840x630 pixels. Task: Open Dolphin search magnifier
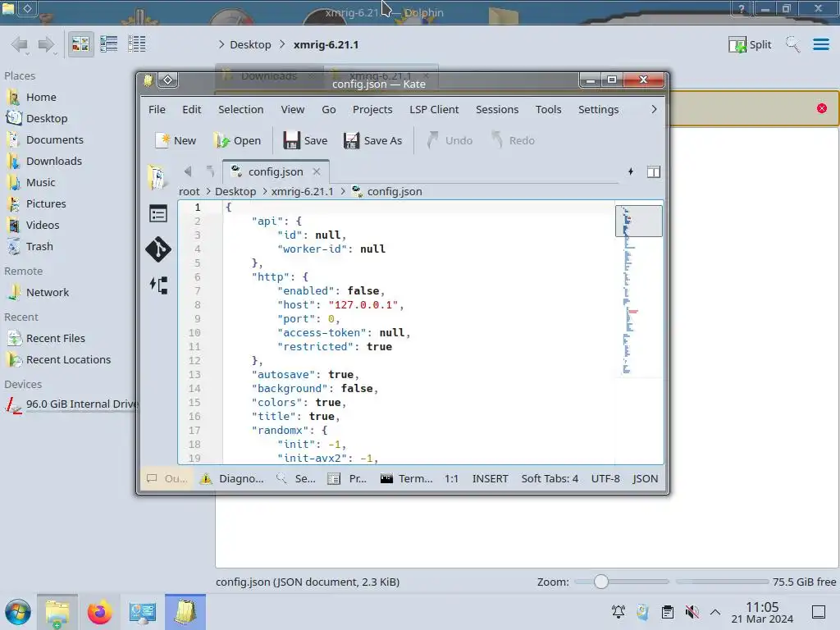(792, 44)
